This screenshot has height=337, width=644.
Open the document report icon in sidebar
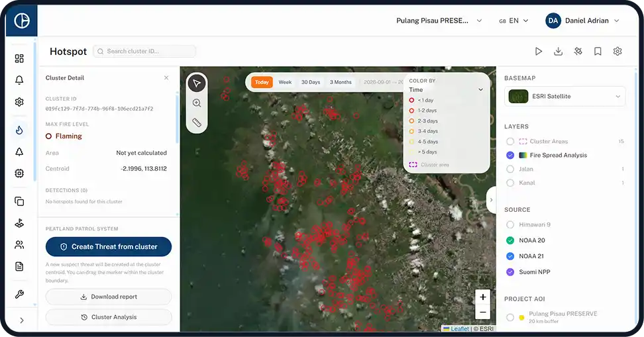[x=19, y=266]
